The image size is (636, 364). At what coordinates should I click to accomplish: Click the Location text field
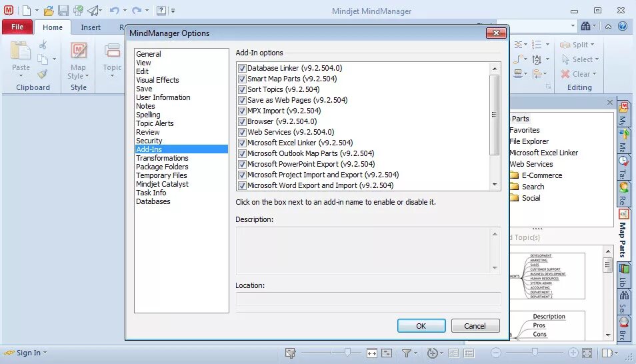[368, 299]
